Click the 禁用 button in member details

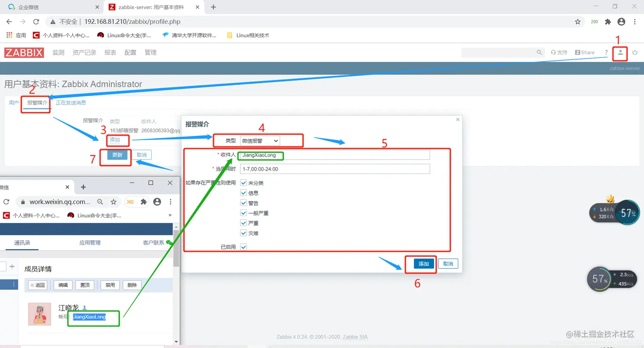(110, 285)
